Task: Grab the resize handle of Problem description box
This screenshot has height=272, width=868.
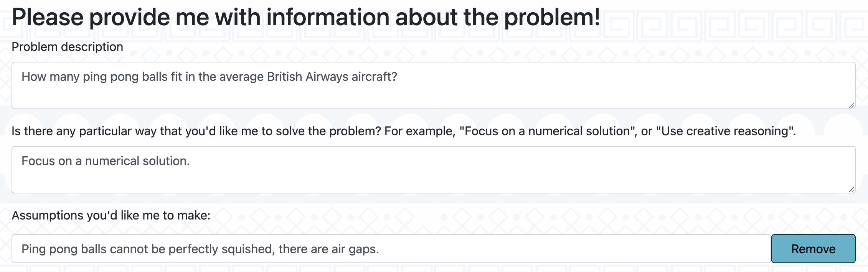Action: [x=851, y=105]
